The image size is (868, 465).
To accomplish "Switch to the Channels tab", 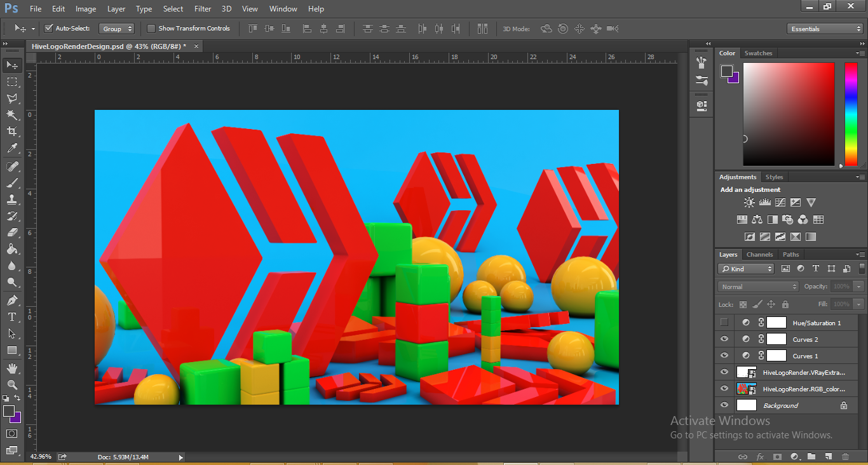I will click(x=759, y=255).
